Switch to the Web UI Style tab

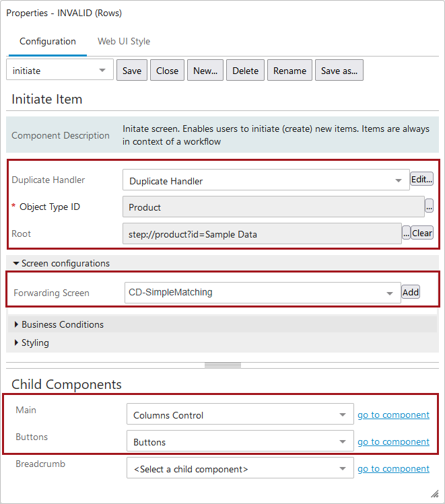[x=124, y=41]
